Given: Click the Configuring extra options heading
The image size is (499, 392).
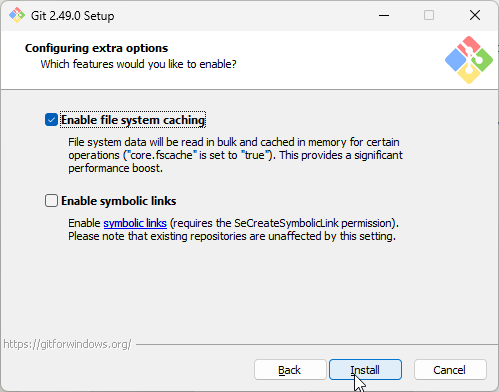Looking at the screenshot, I should click(96, 48).
